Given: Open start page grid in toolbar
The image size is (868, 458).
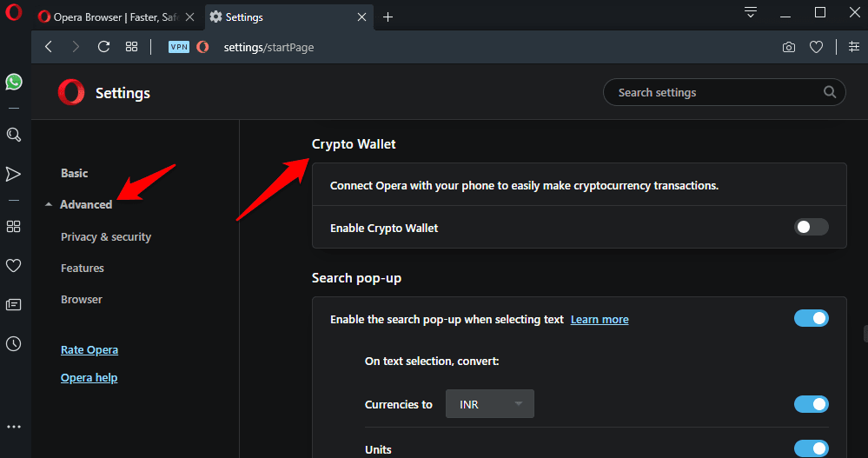Looking at the screenshot, I should 131,47.
